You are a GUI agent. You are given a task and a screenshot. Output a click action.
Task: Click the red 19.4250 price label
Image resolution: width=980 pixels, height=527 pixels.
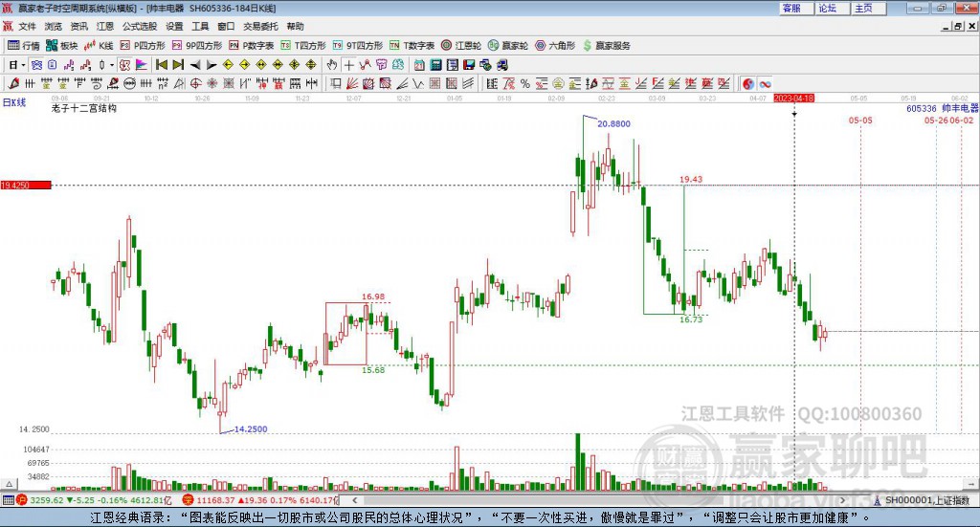[x=26, y=185]
